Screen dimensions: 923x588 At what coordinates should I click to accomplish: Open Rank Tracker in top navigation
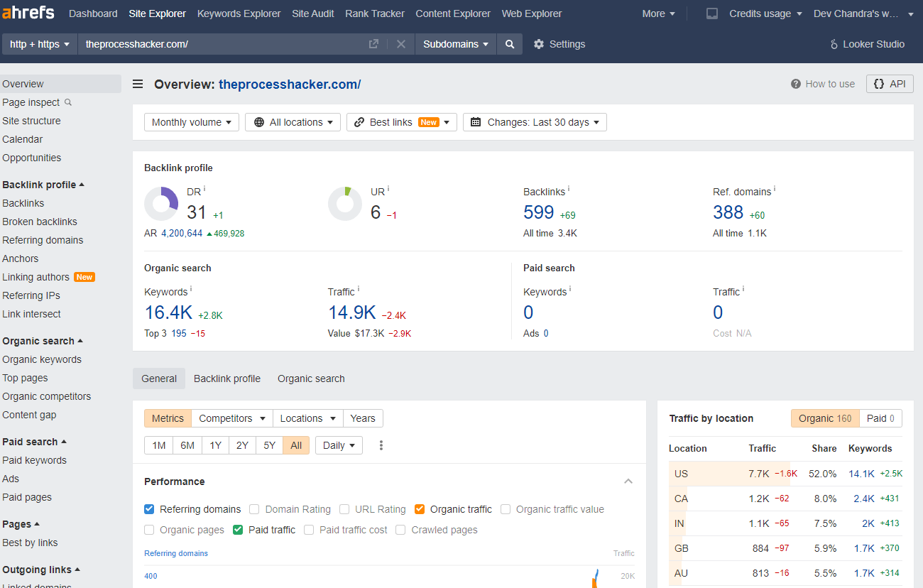[x=375, y=13]
